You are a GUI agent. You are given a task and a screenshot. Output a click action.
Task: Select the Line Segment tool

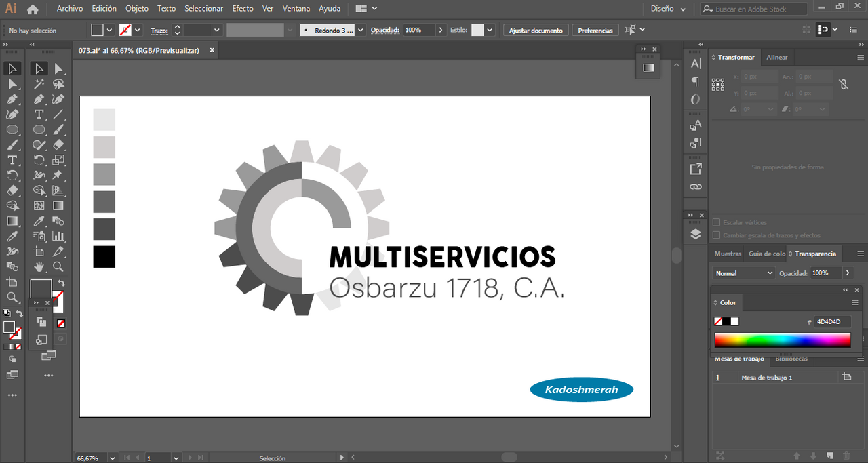[x=59, y=114]
